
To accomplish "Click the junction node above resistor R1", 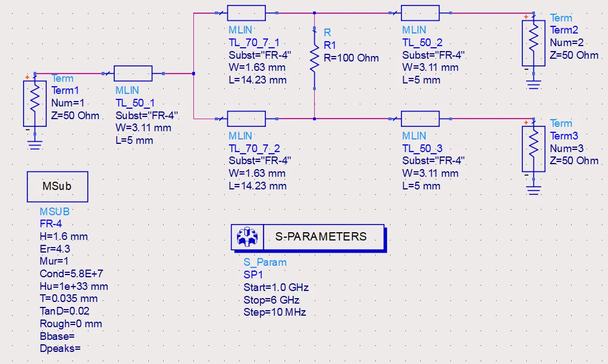I will 315,13.
